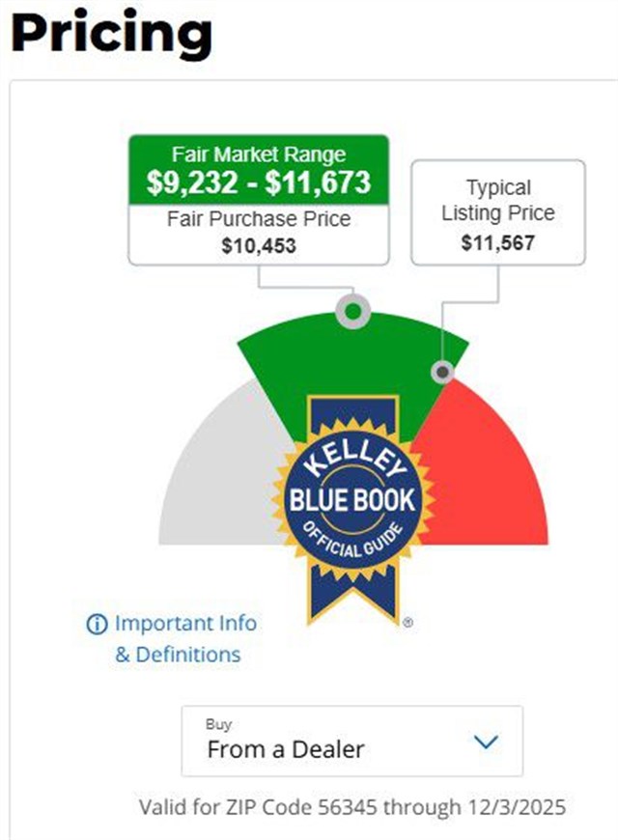
Task: Click the Pricing heading
Action: point(111,32)
